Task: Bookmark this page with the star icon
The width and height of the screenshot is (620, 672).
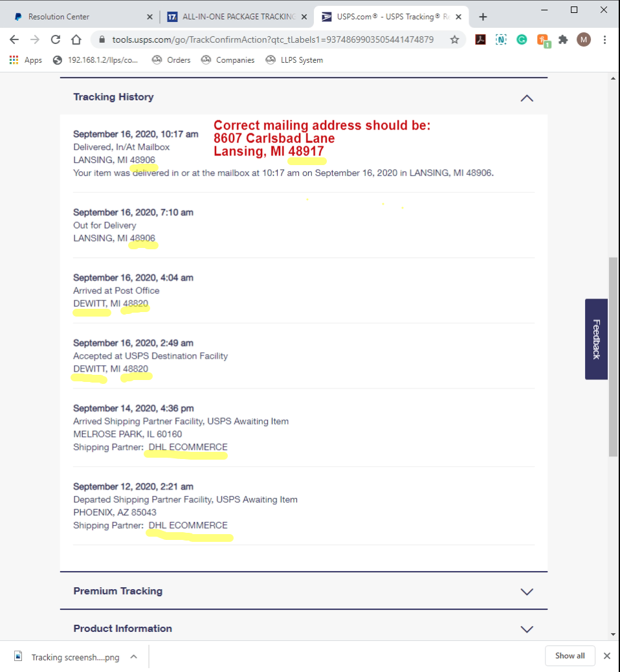Action: coord(454,39)
